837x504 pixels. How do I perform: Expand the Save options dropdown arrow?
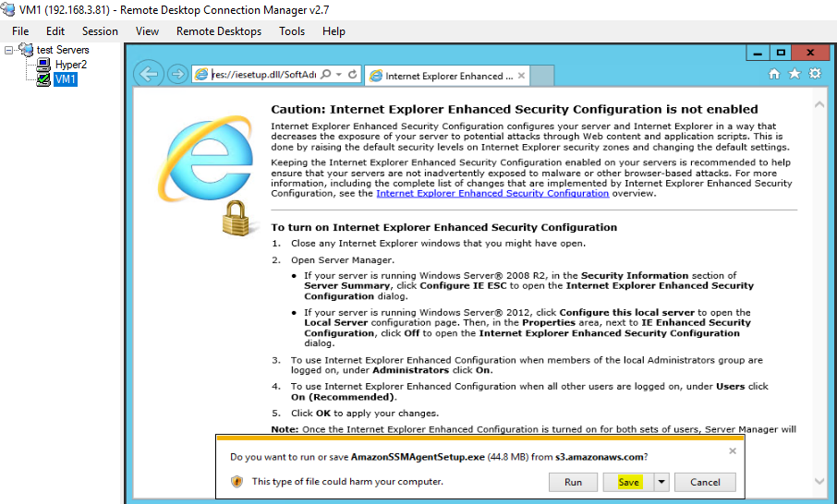point(661,482)
